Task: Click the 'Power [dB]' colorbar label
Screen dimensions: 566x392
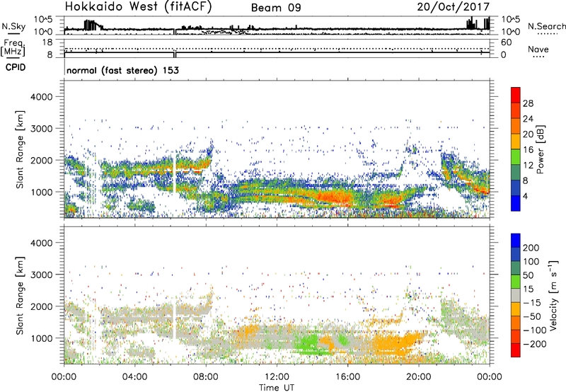Action: tap(540, 149)
